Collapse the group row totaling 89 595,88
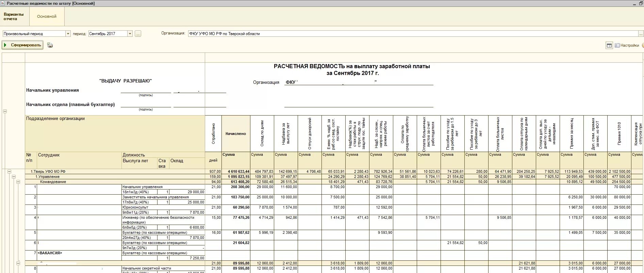The image size is (644, 273). click(18, 263)
